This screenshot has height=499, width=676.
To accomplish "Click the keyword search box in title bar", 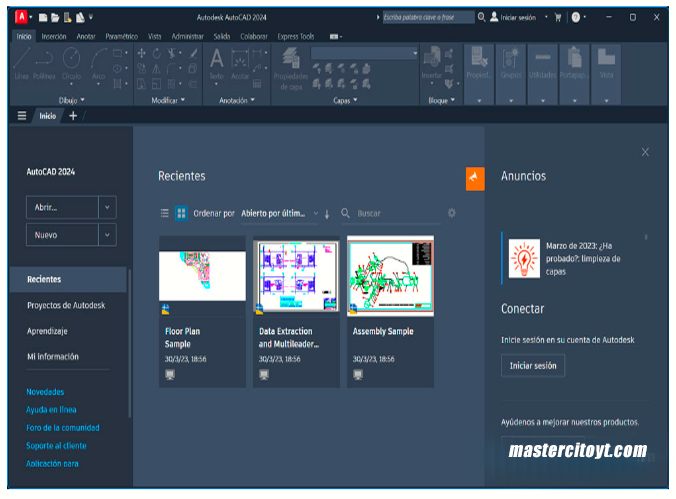I will pos(429,17).
